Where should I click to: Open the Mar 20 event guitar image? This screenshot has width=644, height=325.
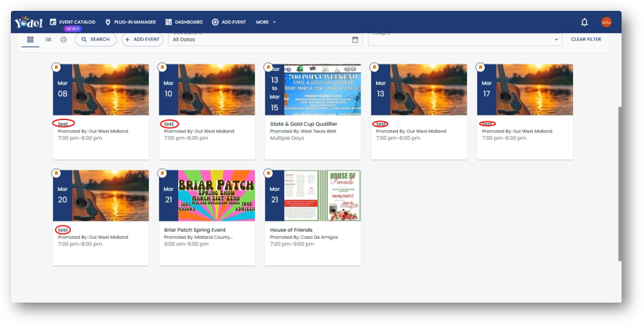tap(111, 195)
